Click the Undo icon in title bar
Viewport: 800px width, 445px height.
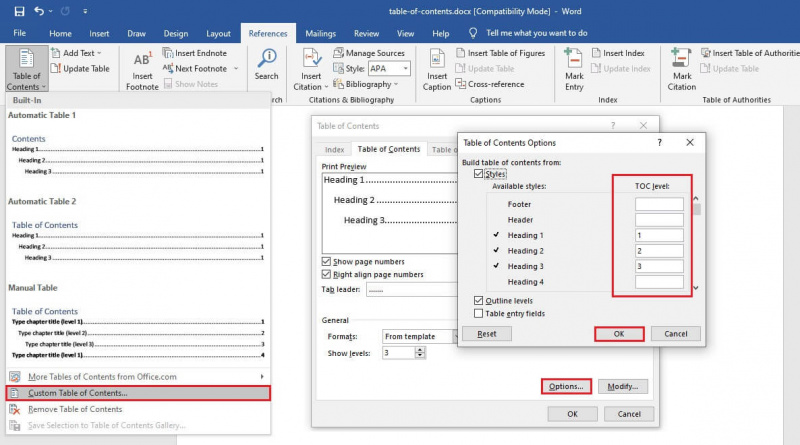pyautogui.click(x=39, y=11)
